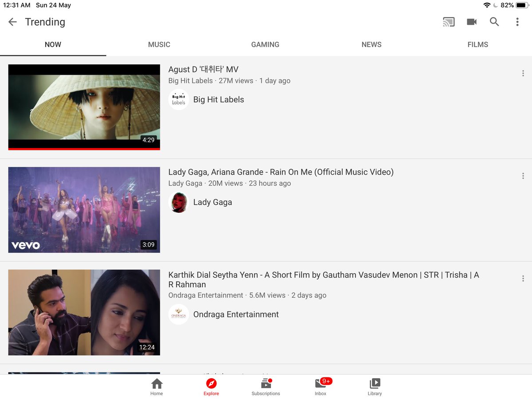The width and height of the screenshot is (532, 399).
Task: Open the Karthik Dial Seytha Yenn title
Action: [x=324, y=280]
